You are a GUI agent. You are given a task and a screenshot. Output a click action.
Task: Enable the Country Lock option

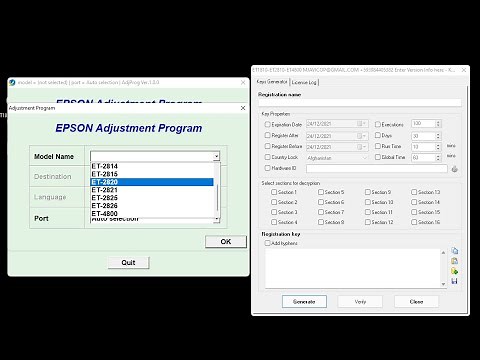pos(267,157)
